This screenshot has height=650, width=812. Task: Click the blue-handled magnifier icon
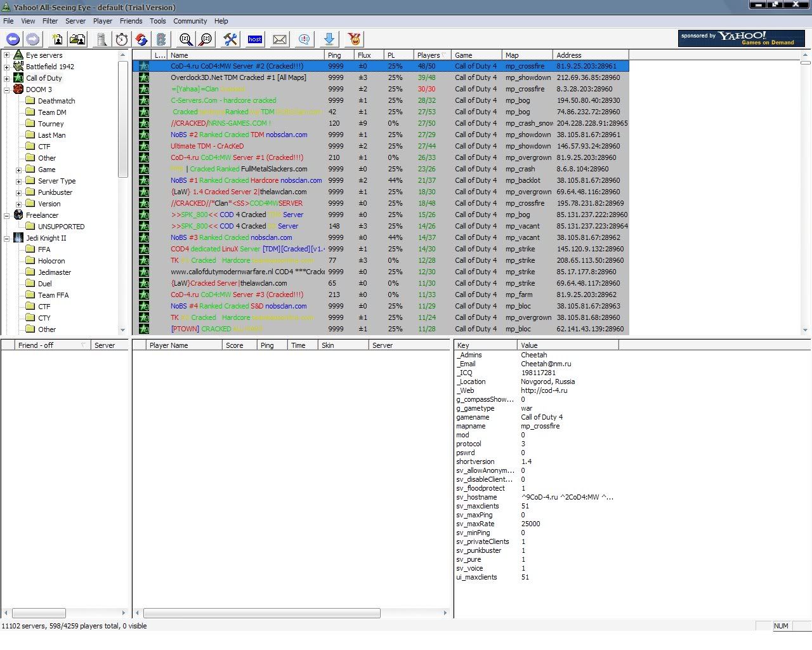tap(186, 39)
